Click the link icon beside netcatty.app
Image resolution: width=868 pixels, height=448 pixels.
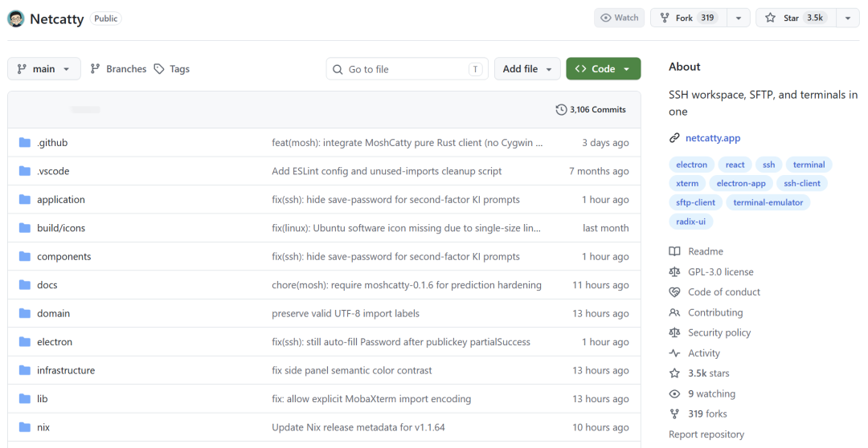pos(674,138)
